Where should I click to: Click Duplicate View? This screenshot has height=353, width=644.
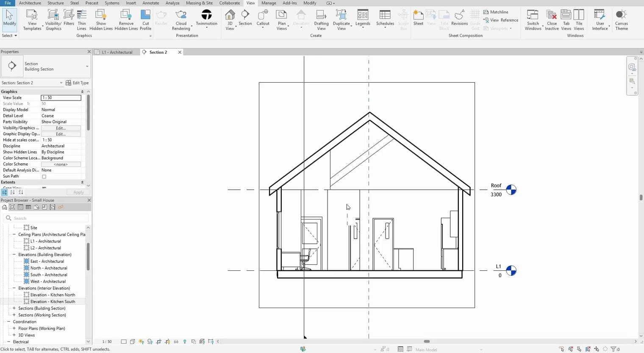[341, 20]
